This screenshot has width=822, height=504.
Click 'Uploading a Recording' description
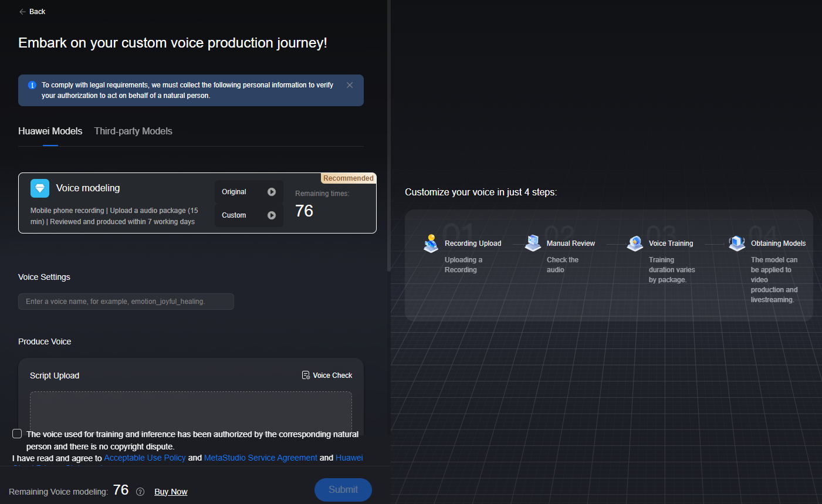(x=464, y=265)
